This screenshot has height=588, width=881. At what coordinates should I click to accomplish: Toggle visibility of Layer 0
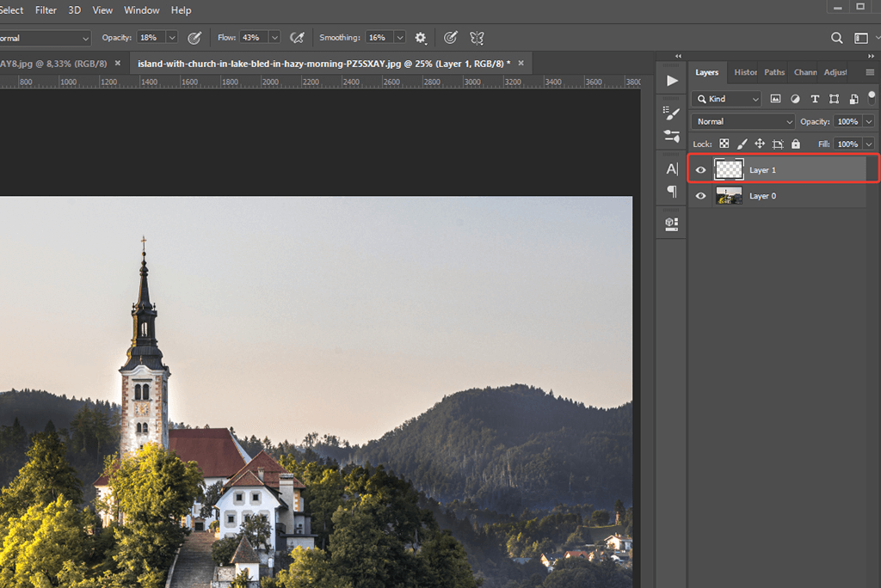[700, 196]
